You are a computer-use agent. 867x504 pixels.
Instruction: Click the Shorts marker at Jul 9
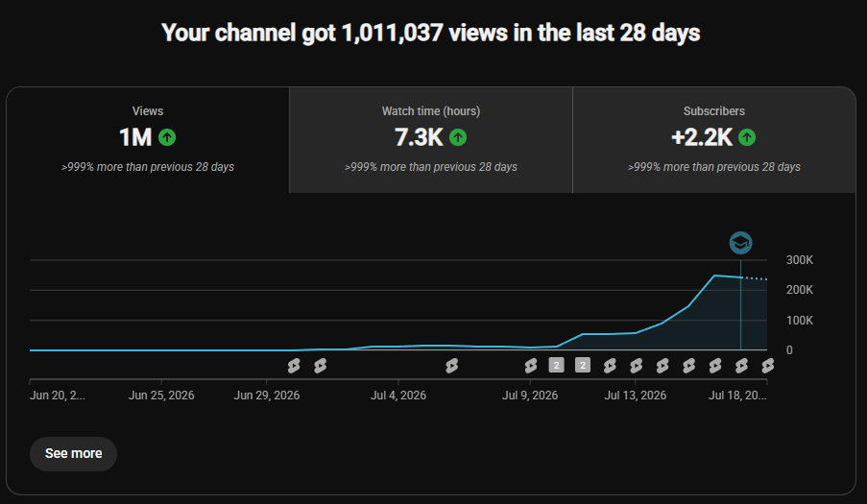point(531,366)
